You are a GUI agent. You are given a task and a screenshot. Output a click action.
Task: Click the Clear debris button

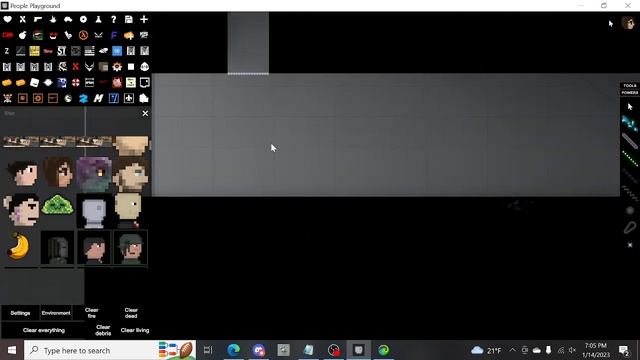(103, 330)
